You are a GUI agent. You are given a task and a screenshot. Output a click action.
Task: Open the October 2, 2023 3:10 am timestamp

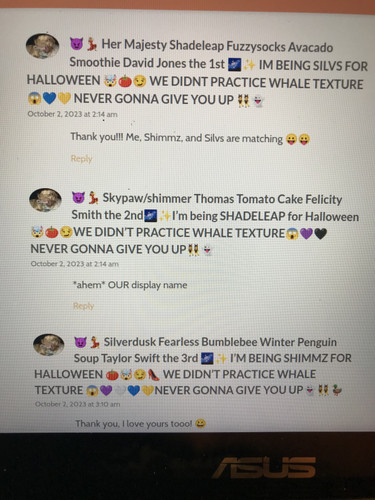pos(77,404)
